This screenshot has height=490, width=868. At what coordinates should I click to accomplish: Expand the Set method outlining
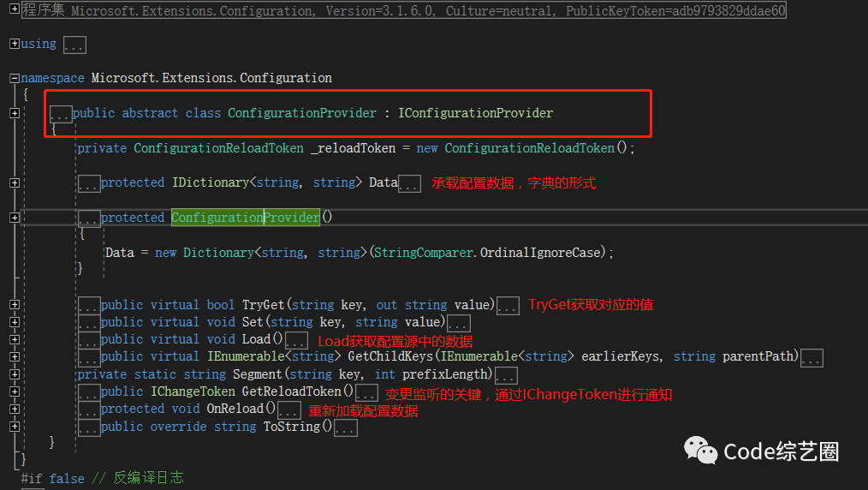click(x=15, y=322)
